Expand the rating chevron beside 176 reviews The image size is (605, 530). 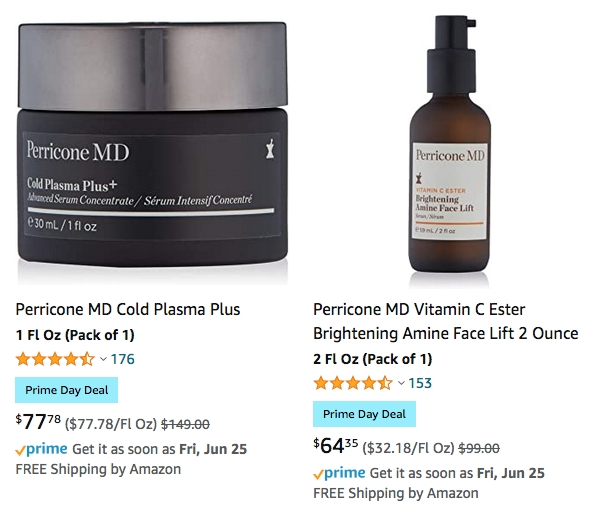(x=103, y=360)
